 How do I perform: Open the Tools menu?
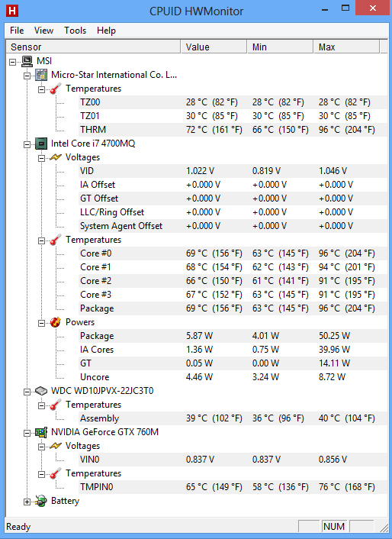(x=75, y=31)
